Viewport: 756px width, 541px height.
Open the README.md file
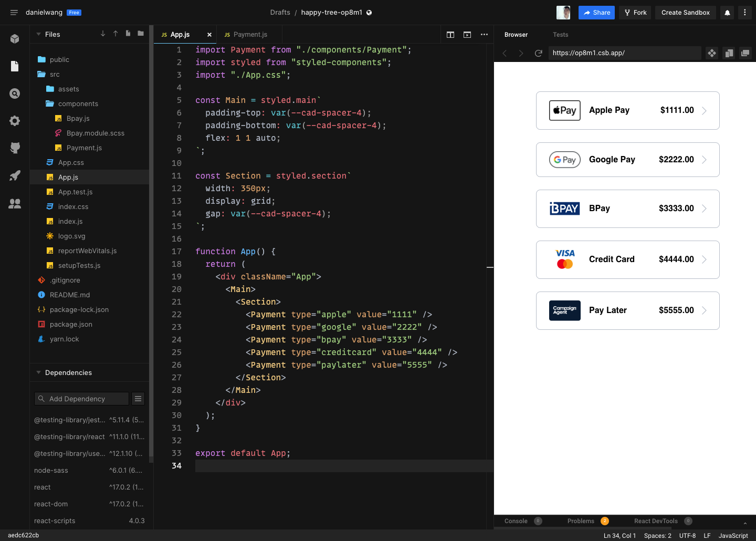click(x=89, y=295)
